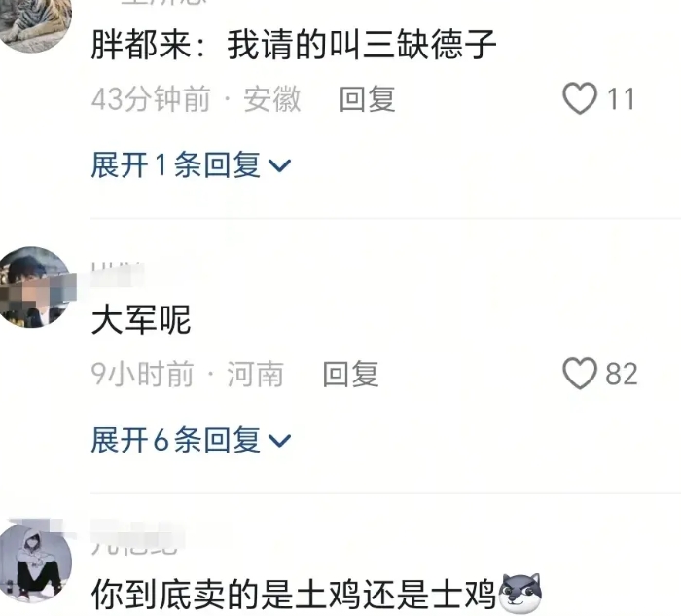Tap blurred username above the 土鸡 comment
681x616 pixels.
tap(137, 538)
